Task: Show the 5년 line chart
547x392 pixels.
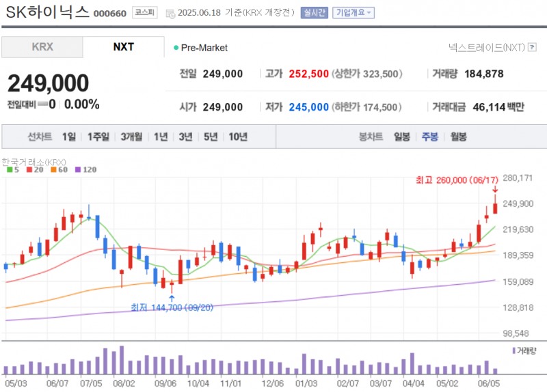Action: pos(211,137)
